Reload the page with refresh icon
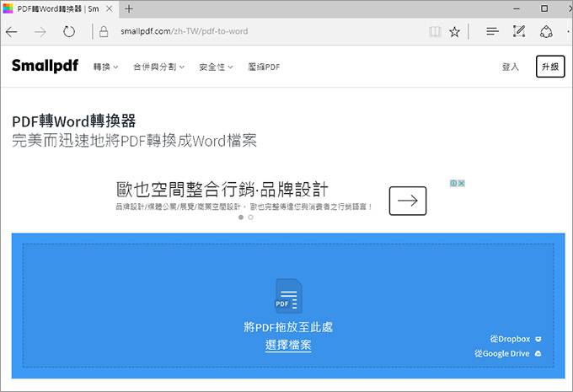573x392 pixels. tap(69, 32)
